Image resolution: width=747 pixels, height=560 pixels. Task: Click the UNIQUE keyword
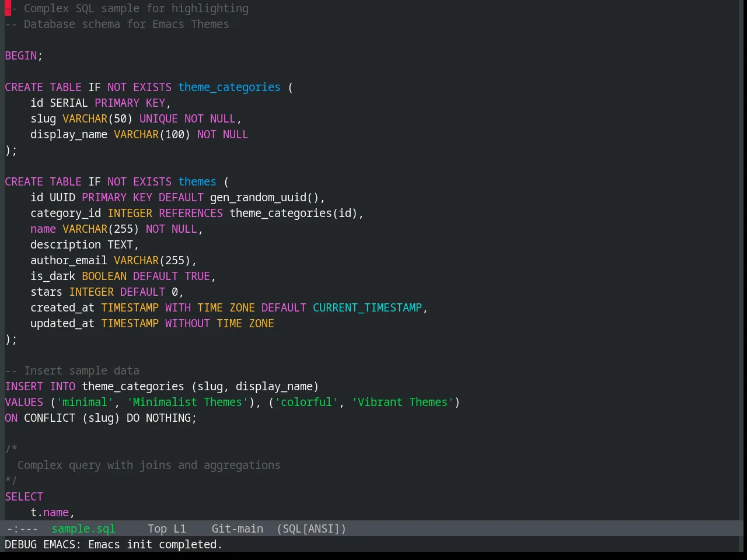[x=159, y=119]
